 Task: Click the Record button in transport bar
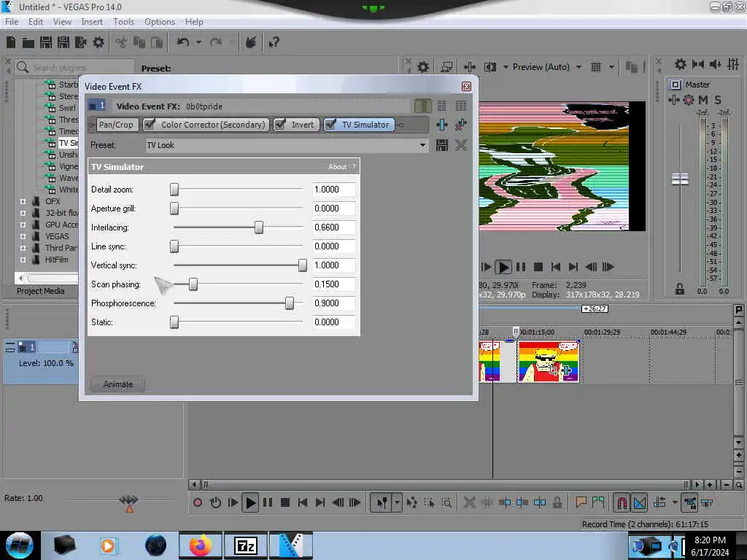(x=198, y=502)
